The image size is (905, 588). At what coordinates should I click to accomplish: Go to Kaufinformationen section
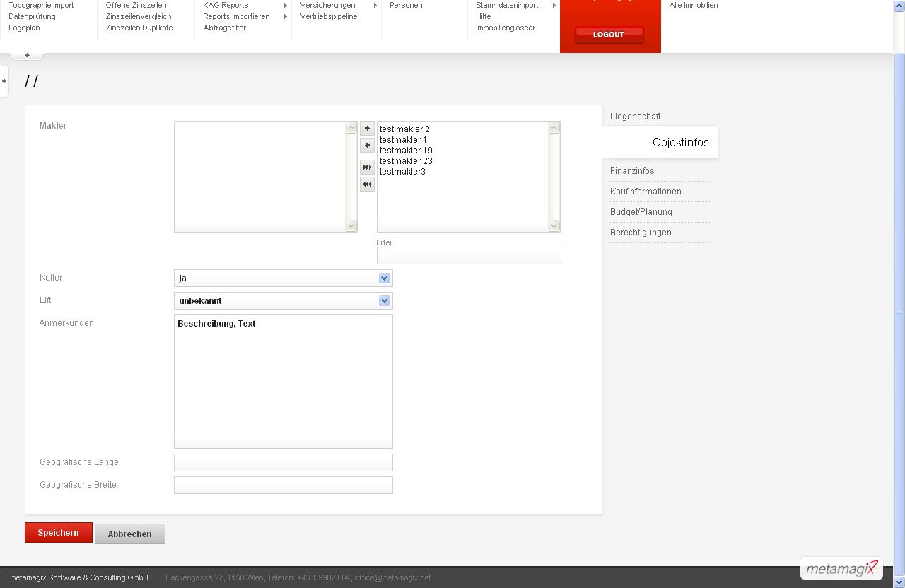(x=646, y=192)
